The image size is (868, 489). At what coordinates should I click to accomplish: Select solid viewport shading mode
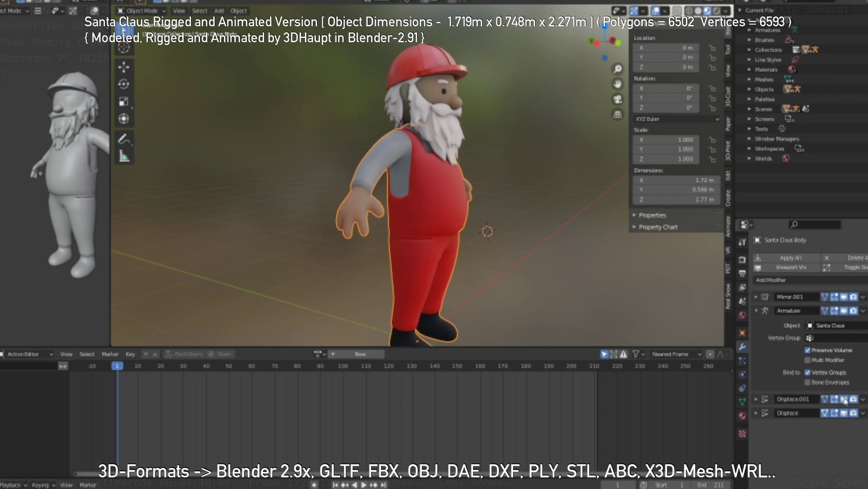click(698, 11)
